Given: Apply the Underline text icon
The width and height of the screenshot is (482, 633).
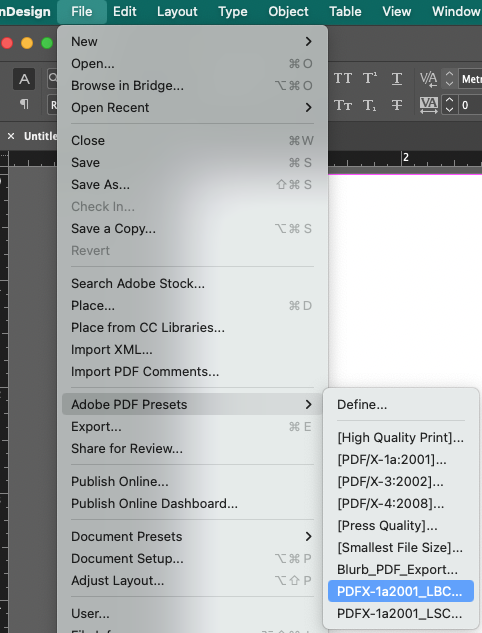Looking at the screenshot, I should (397, 78).
